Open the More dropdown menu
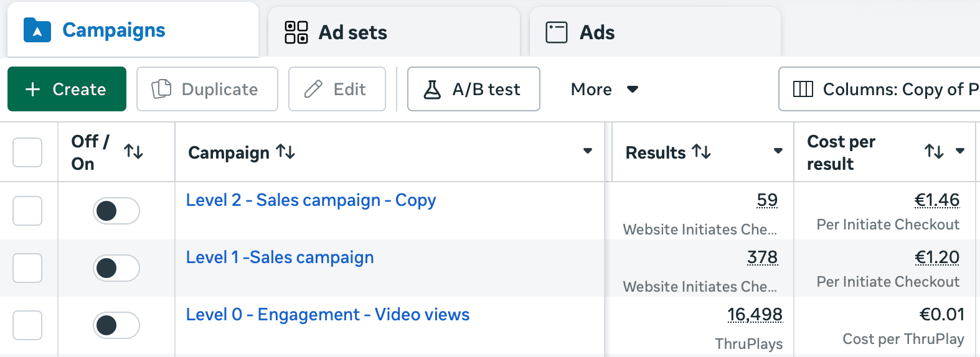Image resolution: width=980 pixels, height=357 pixels. click(x=604, y=90)
